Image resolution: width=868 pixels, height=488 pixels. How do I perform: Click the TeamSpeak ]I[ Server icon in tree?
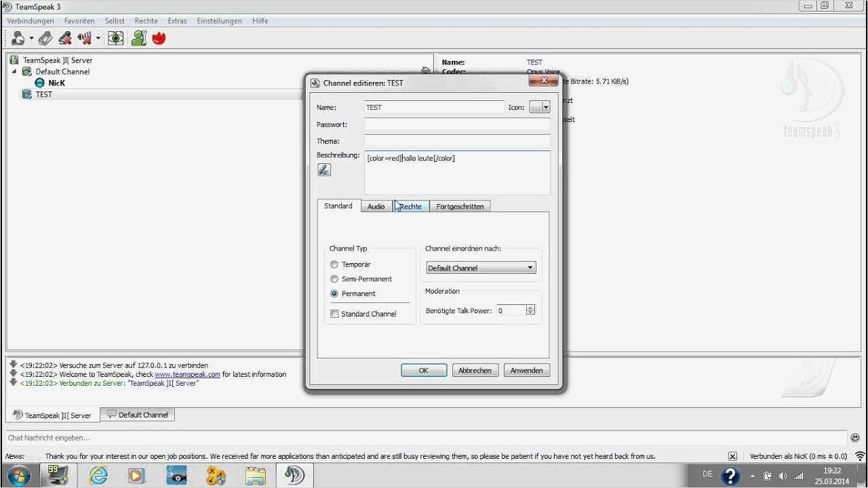point(15,60)
